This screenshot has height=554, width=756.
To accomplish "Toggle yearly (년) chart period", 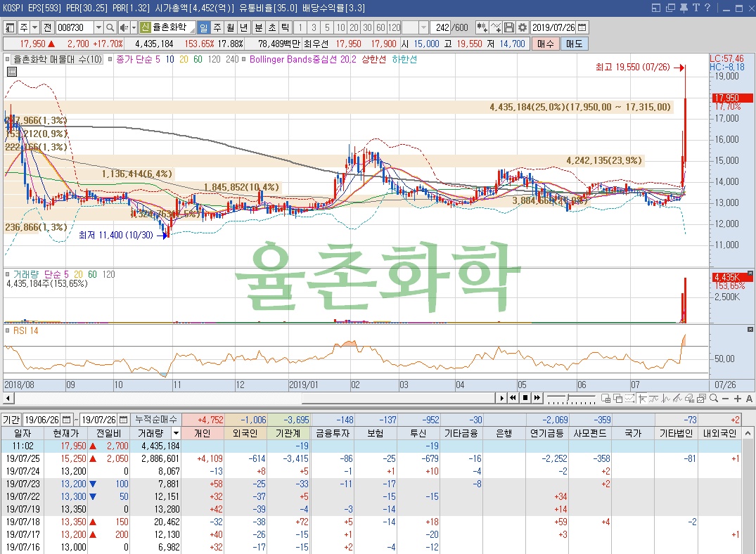I will (245, 27).
